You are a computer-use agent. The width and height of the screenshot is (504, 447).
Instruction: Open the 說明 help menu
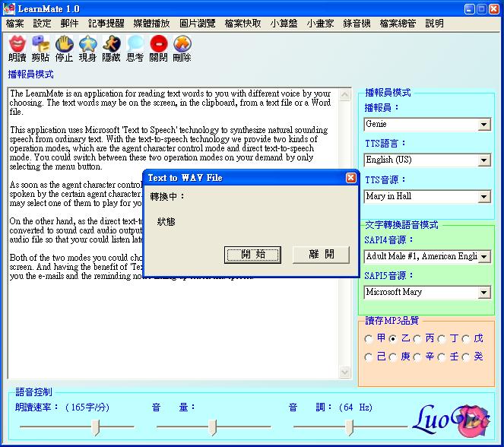435,24
